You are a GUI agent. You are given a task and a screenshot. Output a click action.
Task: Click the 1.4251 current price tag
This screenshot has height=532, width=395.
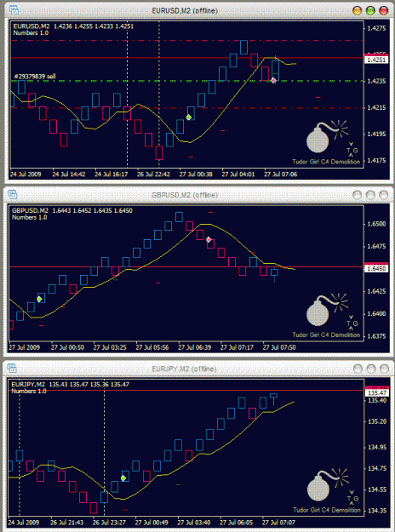(376, 60)
